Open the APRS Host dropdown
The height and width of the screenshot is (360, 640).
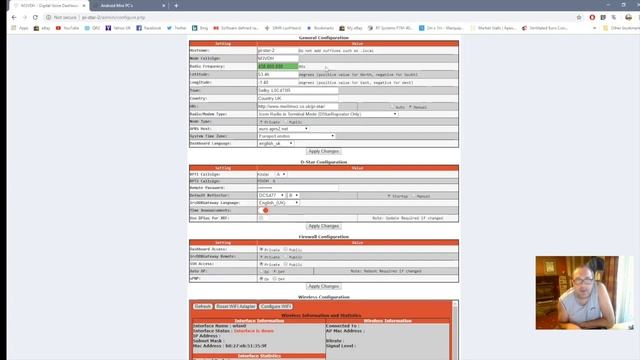coord(283,129)
